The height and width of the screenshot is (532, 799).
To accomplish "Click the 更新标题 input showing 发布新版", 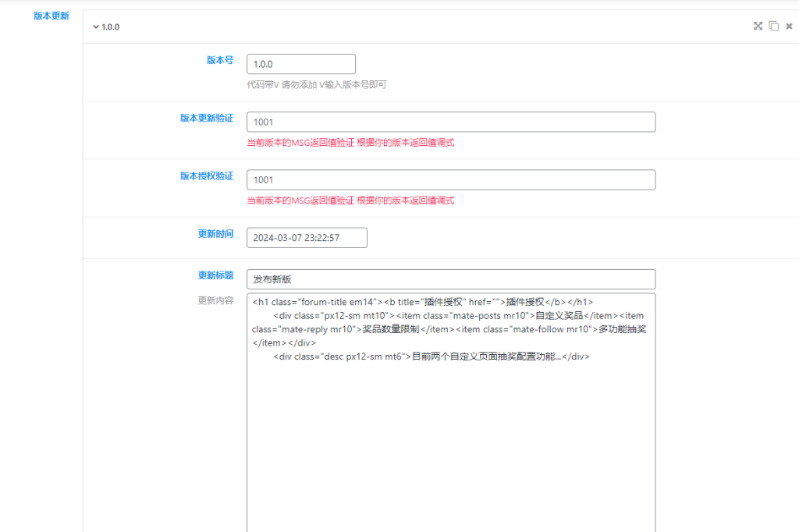I will pyautogui.click(x=450, y=278).
